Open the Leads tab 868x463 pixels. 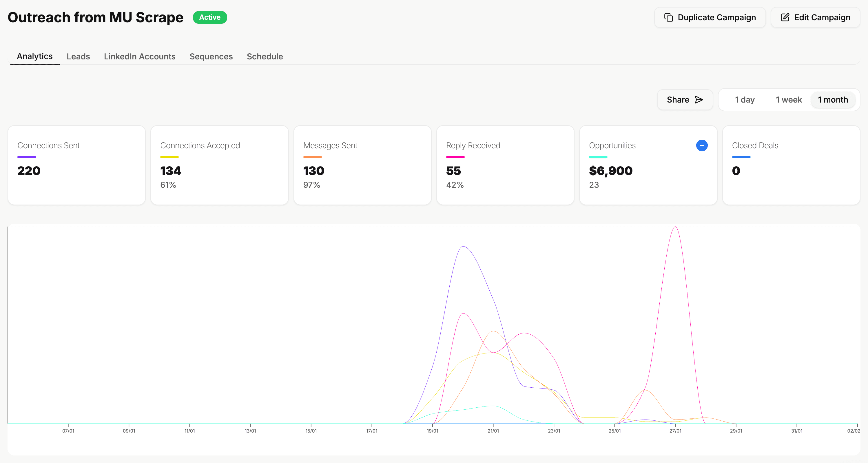[x=78, y=56]
